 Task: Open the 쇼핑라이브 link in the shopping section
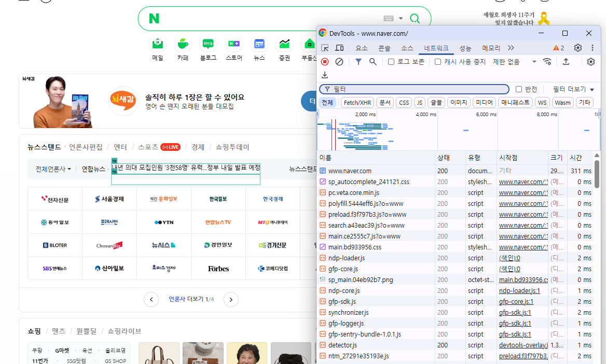[124, 331]
